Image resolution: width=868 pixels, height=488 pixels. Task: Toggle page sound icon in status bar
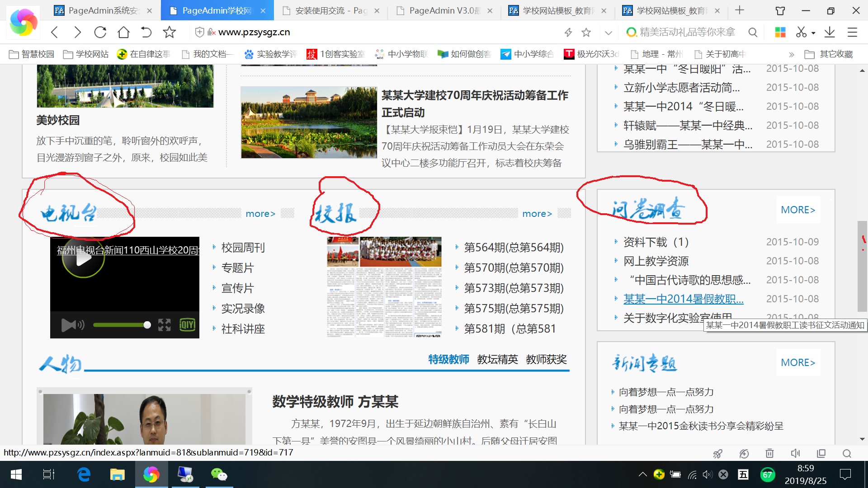(x=795, y=453)
